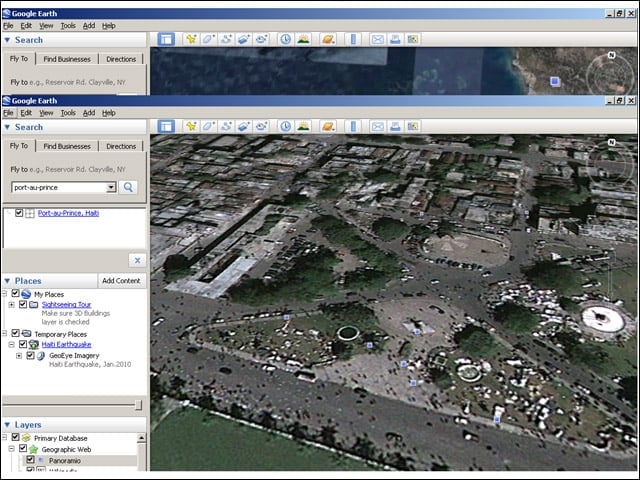Toggle sunlight in back window toolbar
This screenshot has width=640, height=480.
[303, 40]
